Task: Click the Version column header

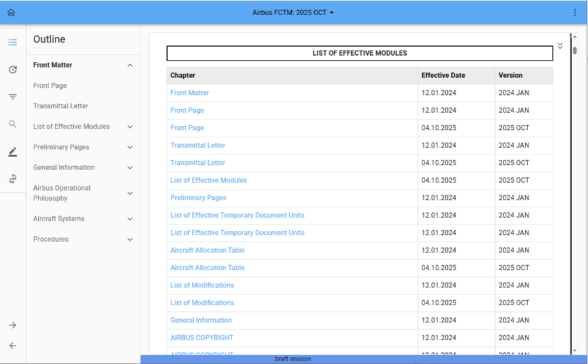Action: [524, 75]
